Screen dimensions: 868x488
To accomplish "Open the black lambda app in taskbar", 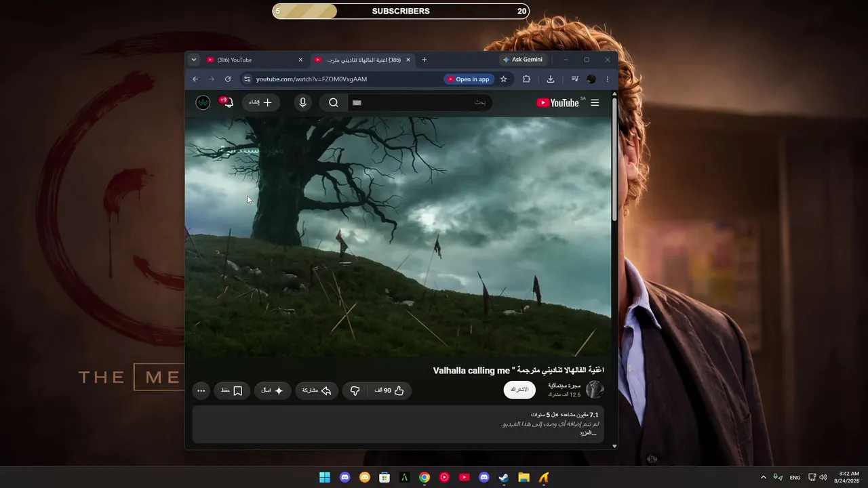I will point(404,477).
